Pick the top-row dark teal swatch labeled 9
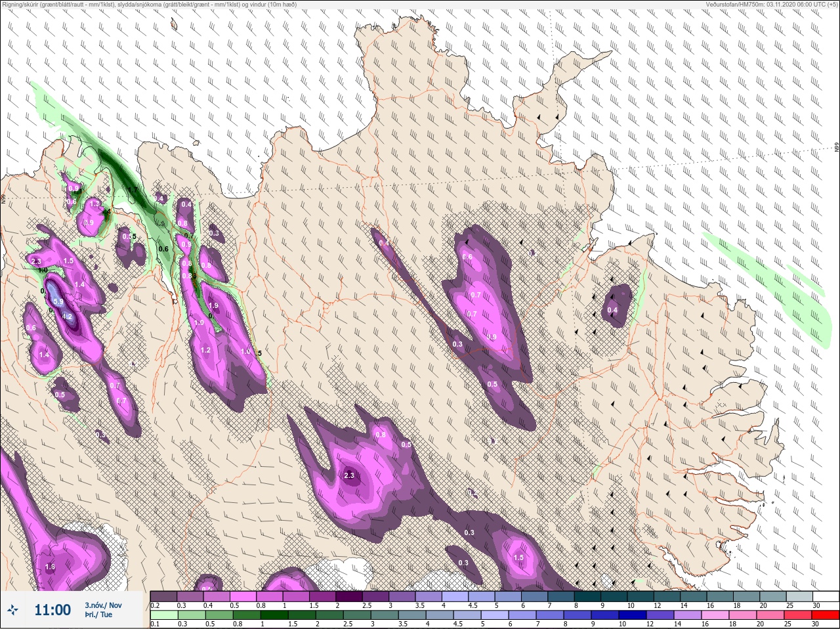840x629 pixels. (x=616, y=596)
